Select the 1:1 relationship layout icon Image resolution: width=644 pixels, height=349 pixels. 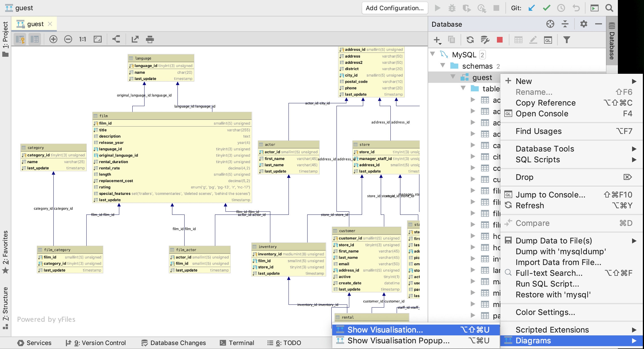[83, 39]
